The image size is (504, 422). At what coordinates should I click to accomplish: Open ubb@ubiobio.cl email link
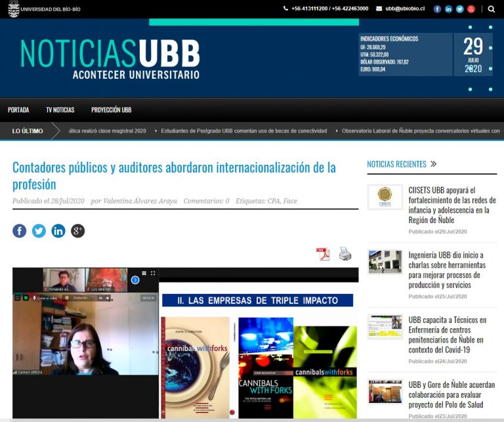(x=405, y=9)
